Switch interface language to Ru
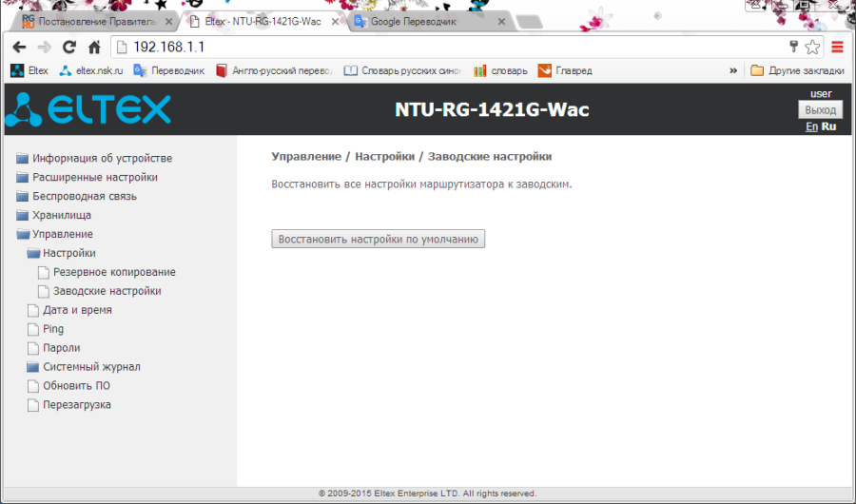The image size is (856, 504). (x=828, y=126)
